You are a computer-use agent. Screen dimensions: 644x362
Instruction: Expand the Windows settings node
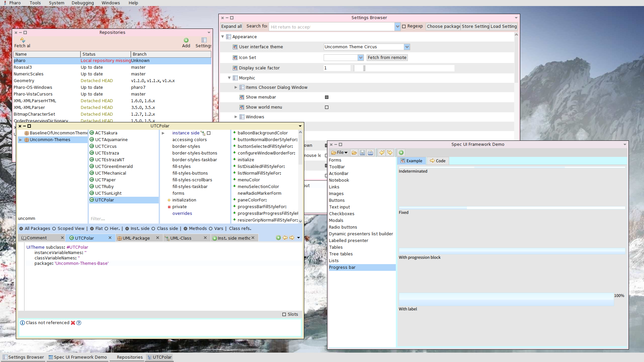coord(236,117)
